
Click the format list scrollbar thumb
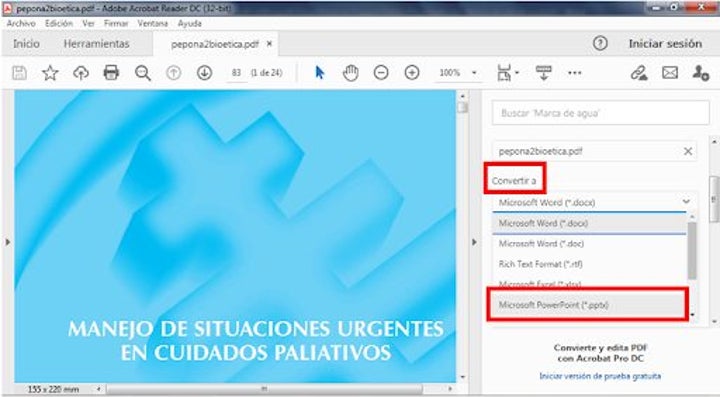[x=692, y=251]
